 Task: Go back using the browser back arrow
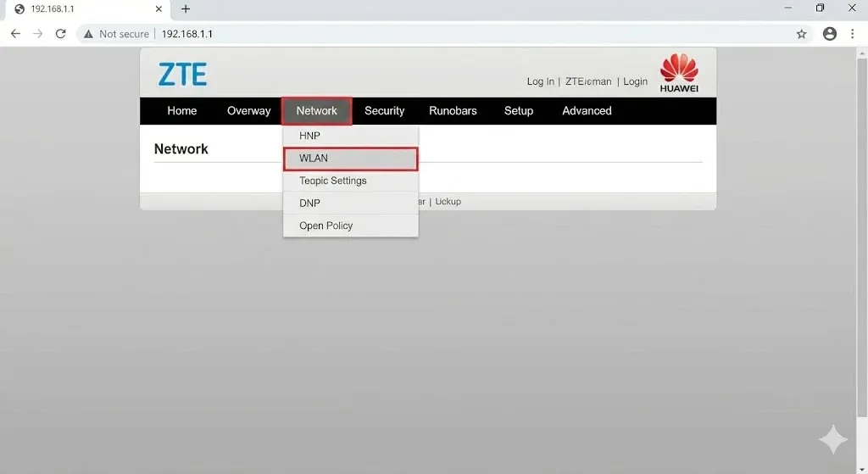(x=15, y=34)
